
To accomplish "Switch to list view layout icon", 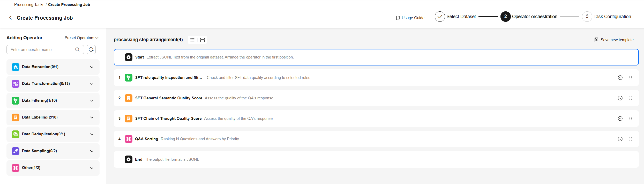I will [x=192, y=40].
